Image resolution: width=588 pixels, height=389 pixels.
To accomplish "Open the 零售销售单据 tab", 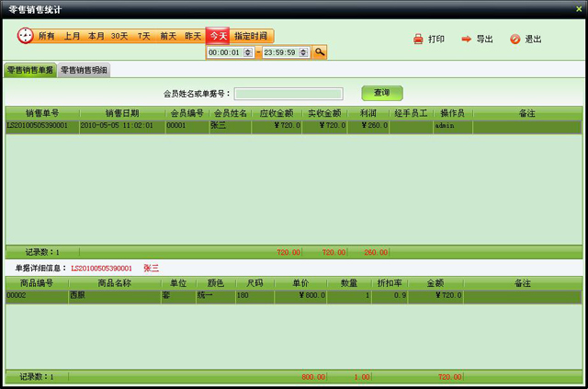I will 29,70.
